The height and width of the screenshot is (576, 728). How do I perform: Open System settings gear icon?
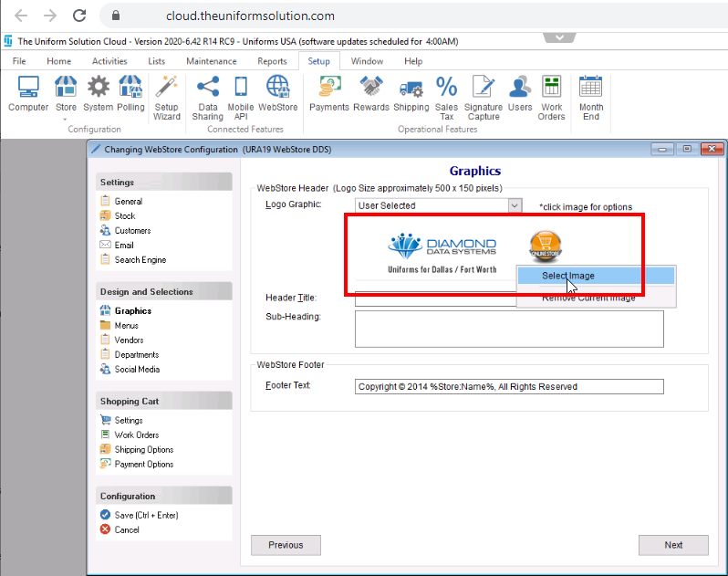click(x=98, y=94)
